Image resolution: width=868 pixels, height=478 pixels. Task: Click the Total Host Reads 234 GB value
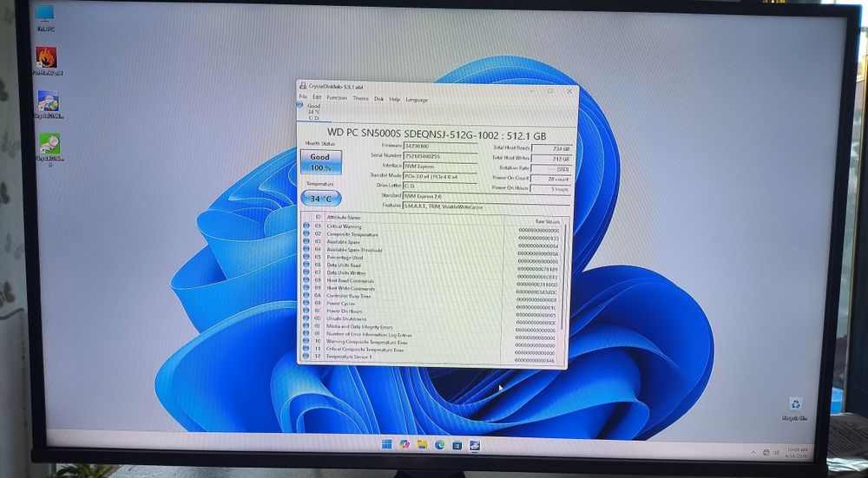[552, 148]
